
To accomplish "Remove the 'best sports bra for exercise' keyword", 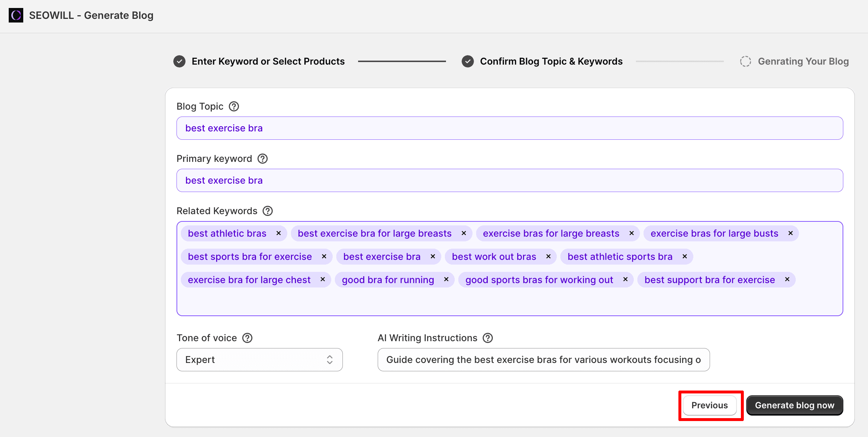I will [x=324, y=256].
